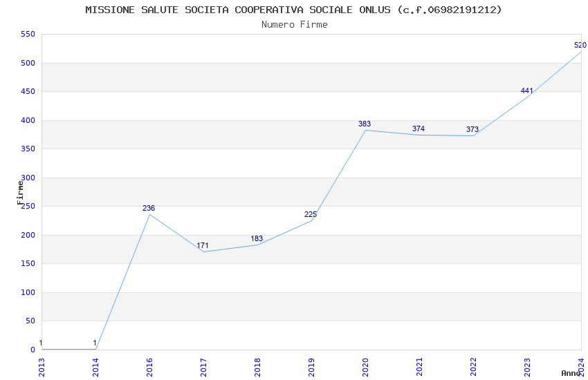Select the data label 520
Image resolution: width=588 pixels, height=380 pixels.
point(580,46)
